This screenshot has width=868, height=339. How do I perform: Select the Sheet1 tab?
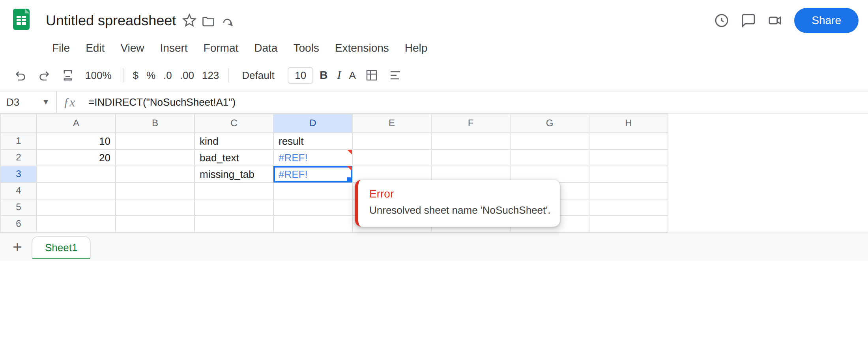tap(61, 248)
